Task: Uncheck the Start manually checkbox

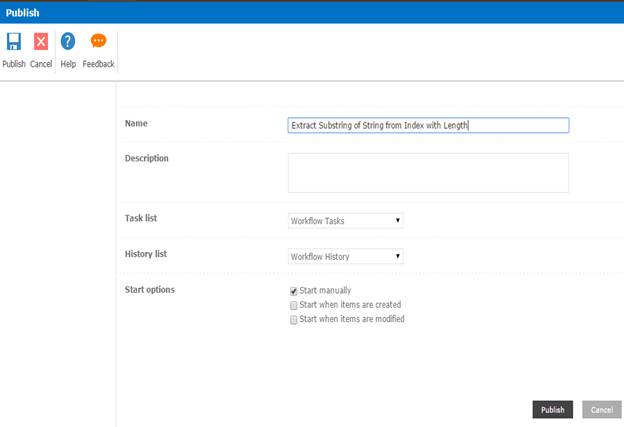Action: click(294, 291)
